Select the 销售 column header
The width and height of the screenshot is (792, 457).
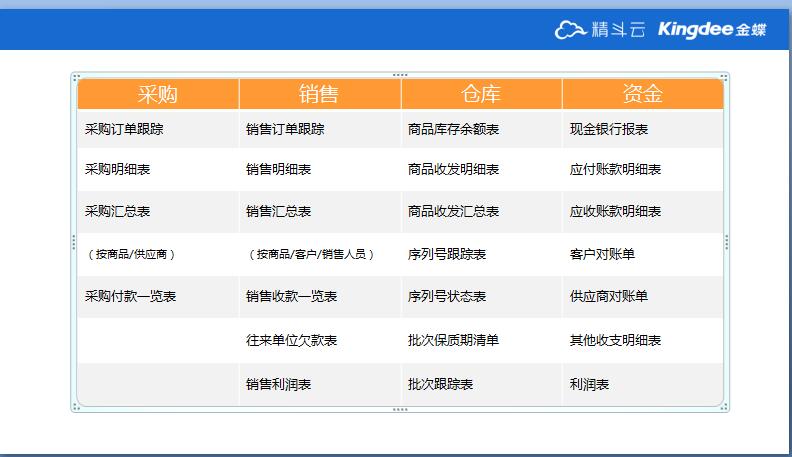pos(319,94)
